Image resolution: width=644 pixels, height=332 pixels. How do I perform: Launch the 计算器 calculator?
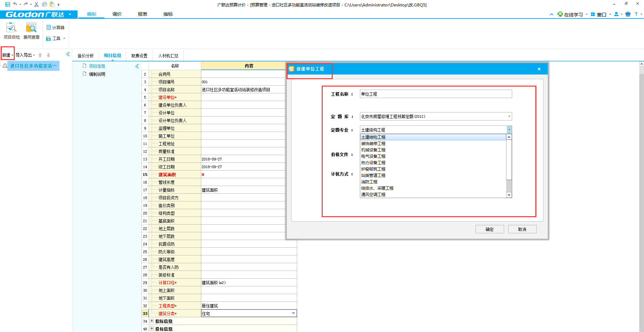(x=55, y=28)
